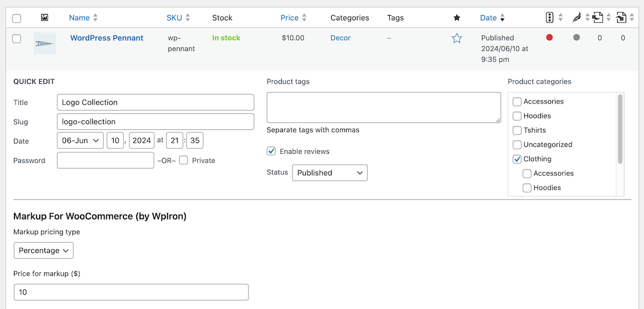
Task: Select the WordPress Pennant row checkbox
Action: [x=17, y=39]
